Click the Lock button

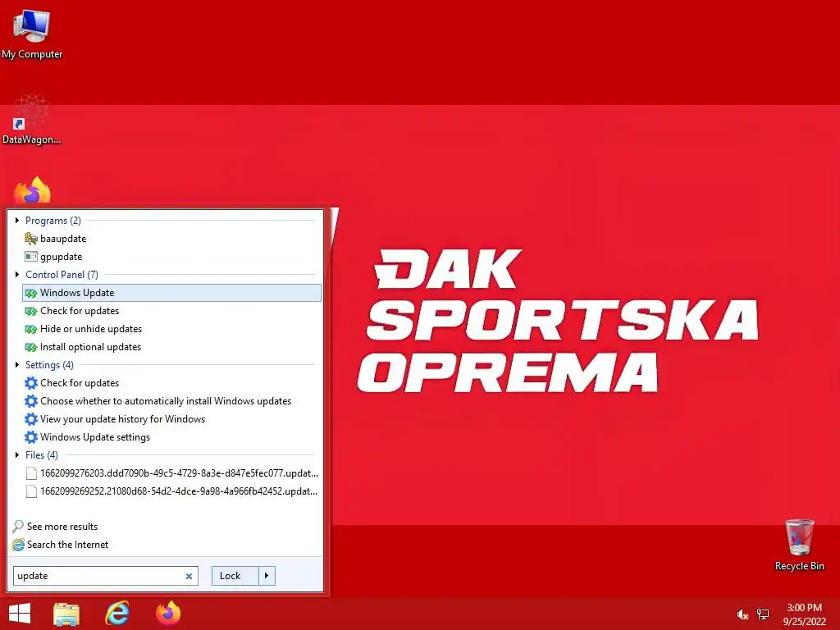[235, 576]
